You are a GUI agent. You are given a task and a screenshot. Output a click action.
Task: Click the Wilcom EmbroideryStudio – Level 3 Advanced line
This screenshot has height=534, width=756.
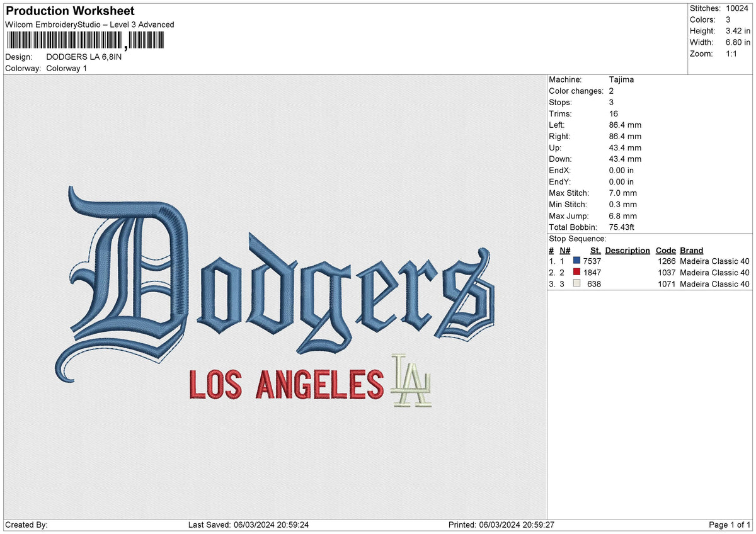pos(89,25)
